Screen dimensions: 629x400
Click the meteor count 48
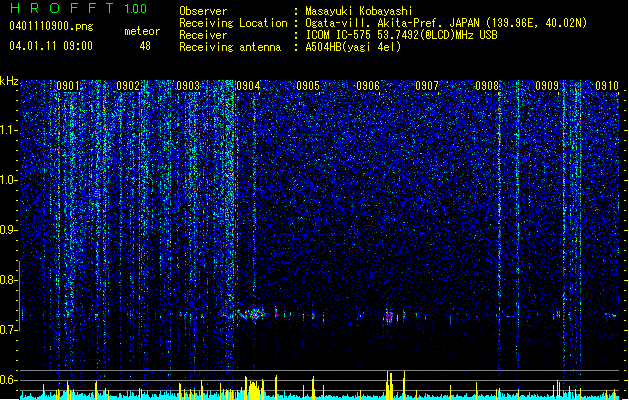tap(145, 46)
